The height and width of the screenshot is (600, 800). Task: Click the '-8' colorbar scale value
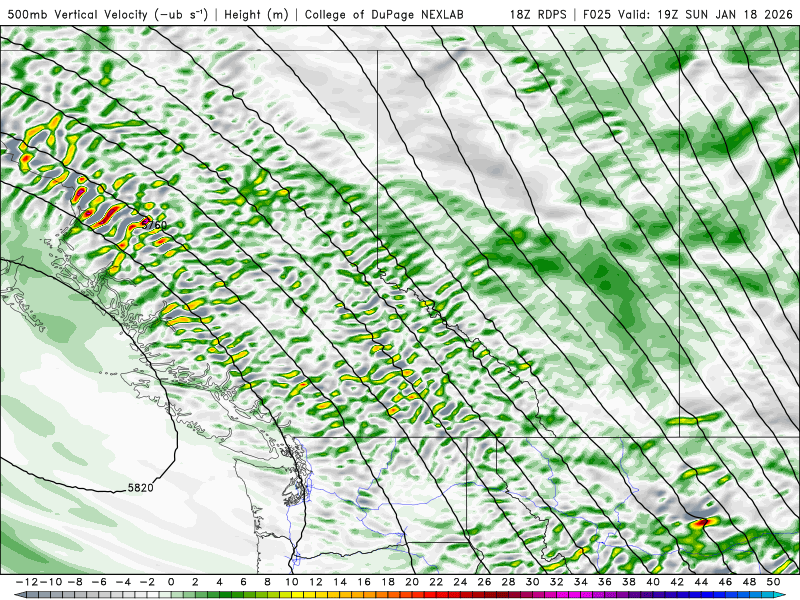tap(75, 582)
